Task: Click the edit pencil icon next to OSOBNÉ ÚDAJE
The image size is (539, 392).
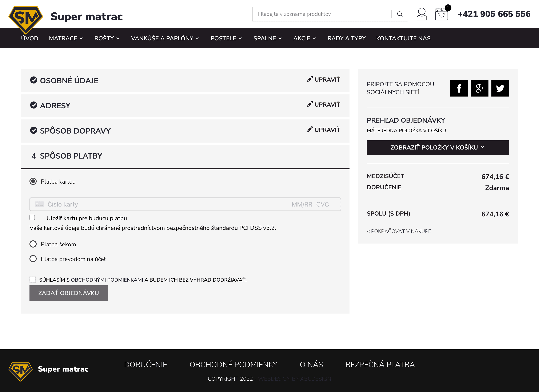Action: 310,79
